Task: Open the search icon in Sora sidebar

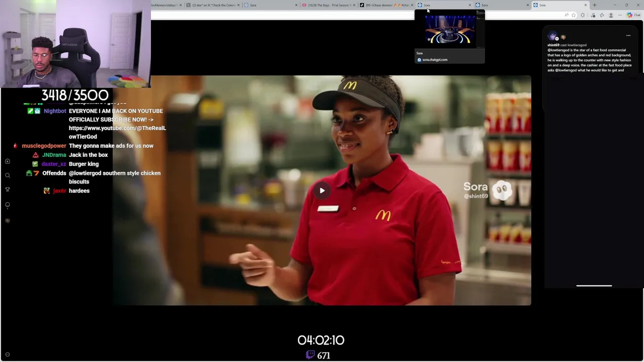Action: coord(8,175)
